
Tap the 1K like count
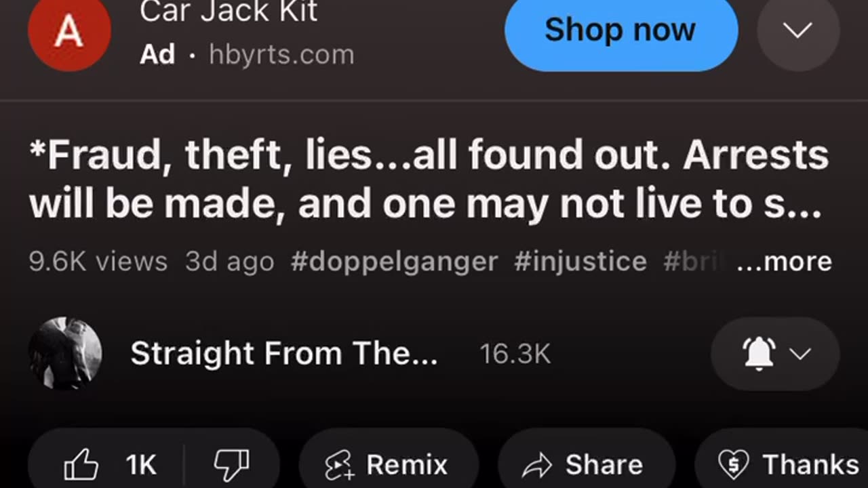pos(141,466)
